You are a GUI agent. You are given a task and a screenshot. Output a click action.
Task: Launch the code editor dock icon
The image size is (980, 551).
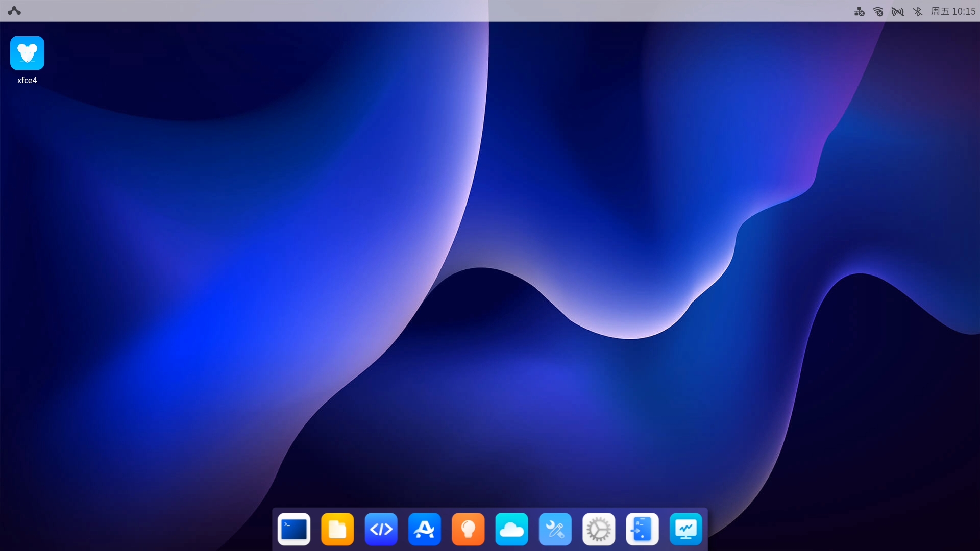click(381, 529)
